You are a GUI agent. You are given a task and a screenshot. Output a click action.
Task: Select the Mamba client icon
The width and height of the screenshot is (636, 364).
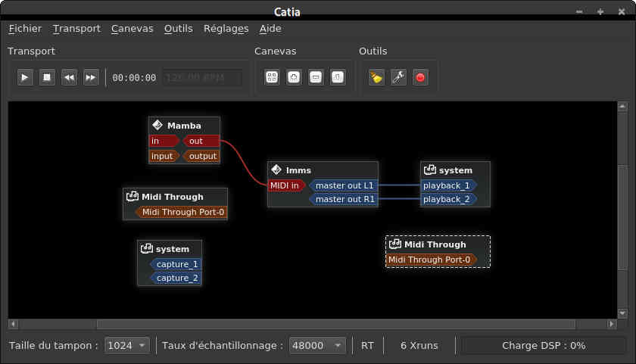tap(157, 126)
